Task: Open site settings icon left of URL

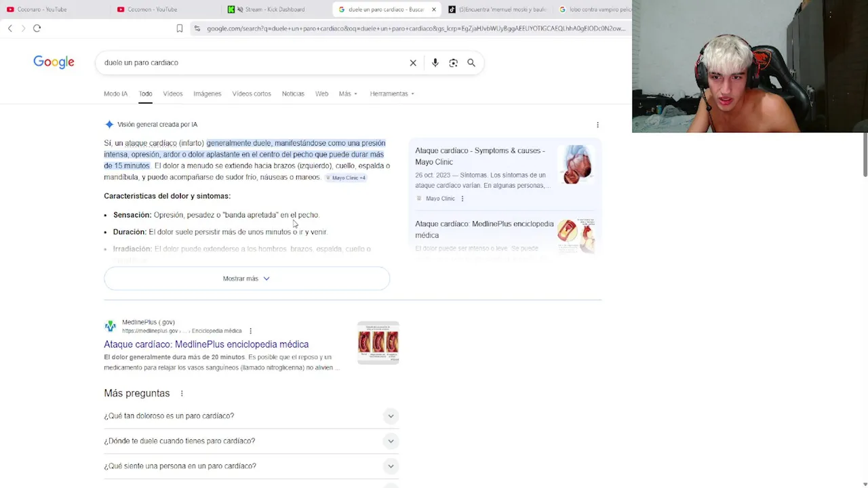Action: point(197,28)
